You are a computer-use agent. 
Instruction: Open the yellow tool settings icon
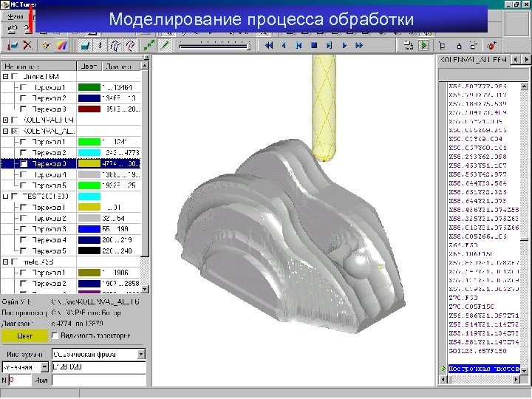click(47, 45)
